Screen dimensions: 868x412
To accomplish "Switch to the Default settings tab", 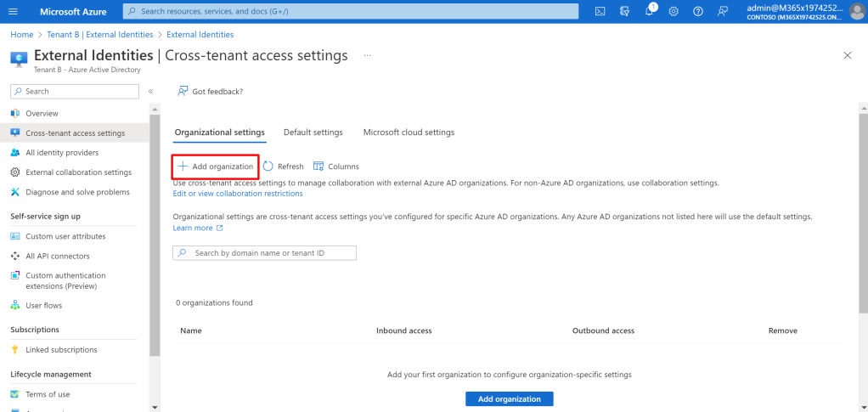I will [x=313, y=133].
